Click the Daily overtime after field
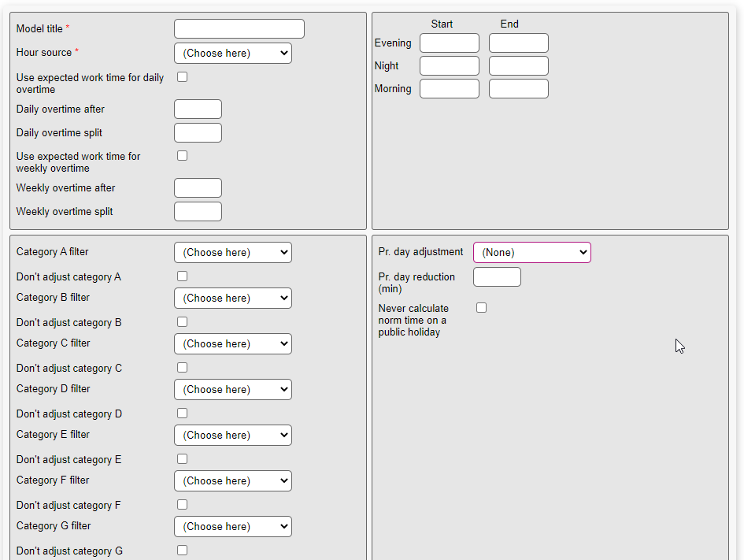744x560 pixels. coord(198,109)
